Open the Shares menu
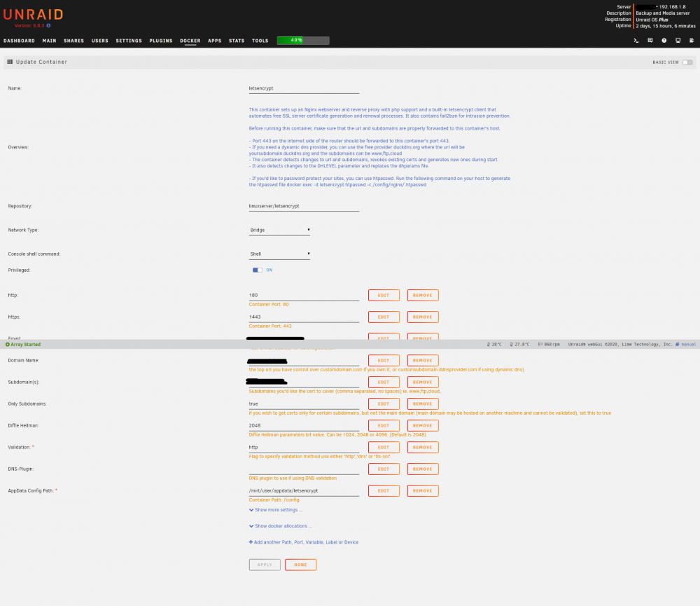700x606 pixels. point(73,41)
